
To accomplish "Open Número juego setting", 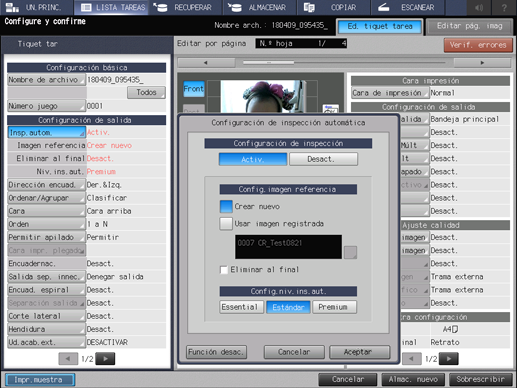I will click(46, 106).
